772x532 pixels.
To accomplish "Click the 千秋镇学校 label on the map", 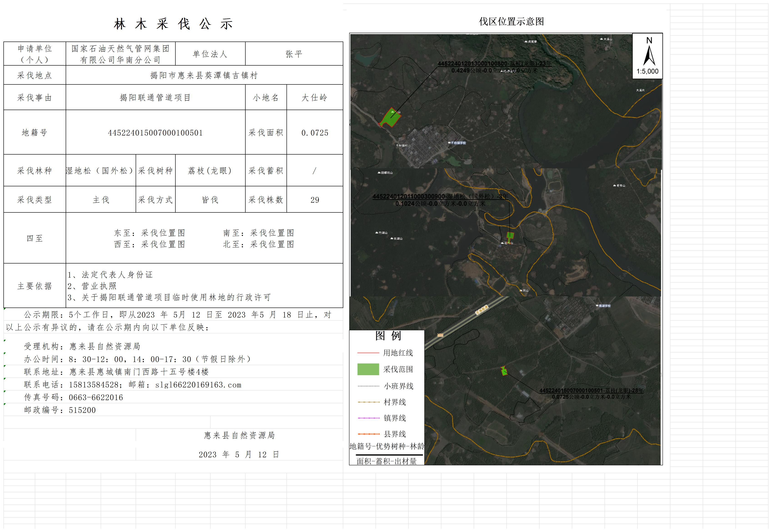I will [x=458, y=143].
